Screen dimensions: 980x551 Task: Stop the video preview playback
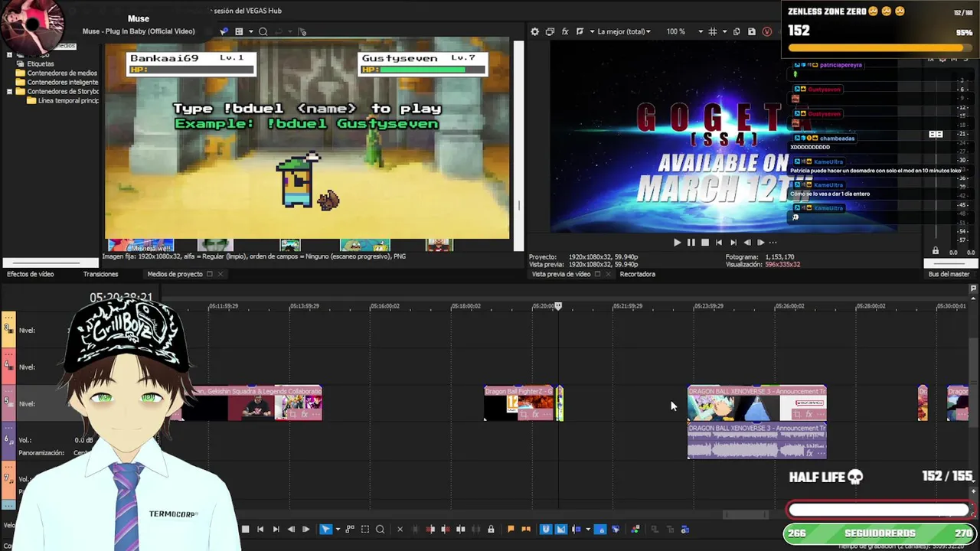coord(704,243)
